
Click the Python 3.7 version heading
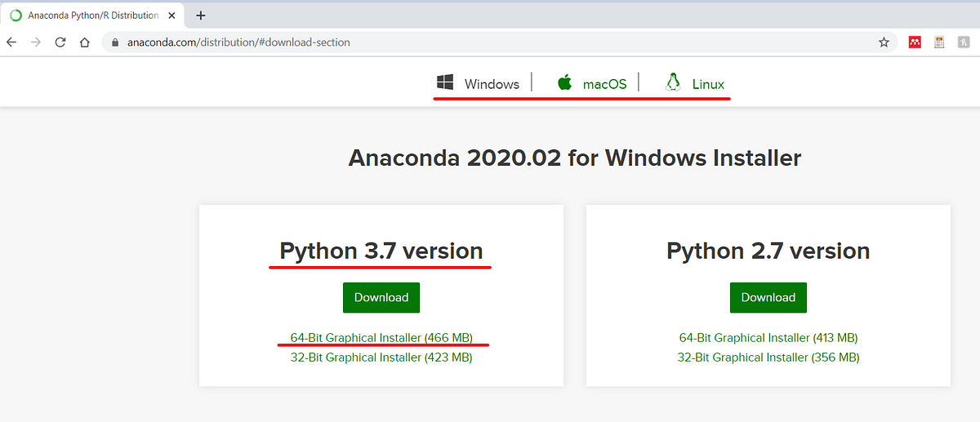point(381,251)
